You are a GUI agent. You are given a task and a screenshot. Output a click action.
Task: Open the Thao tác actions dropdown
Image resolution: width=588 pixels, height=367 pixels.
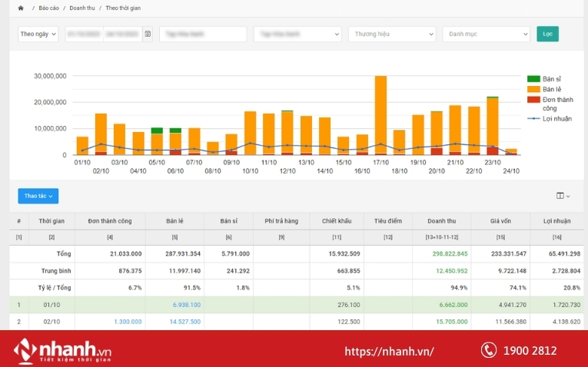click(38, 196)
